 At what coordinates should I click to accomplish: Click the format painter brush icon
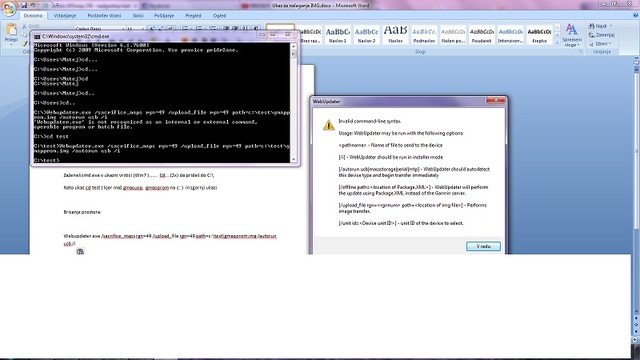[24, 43]
